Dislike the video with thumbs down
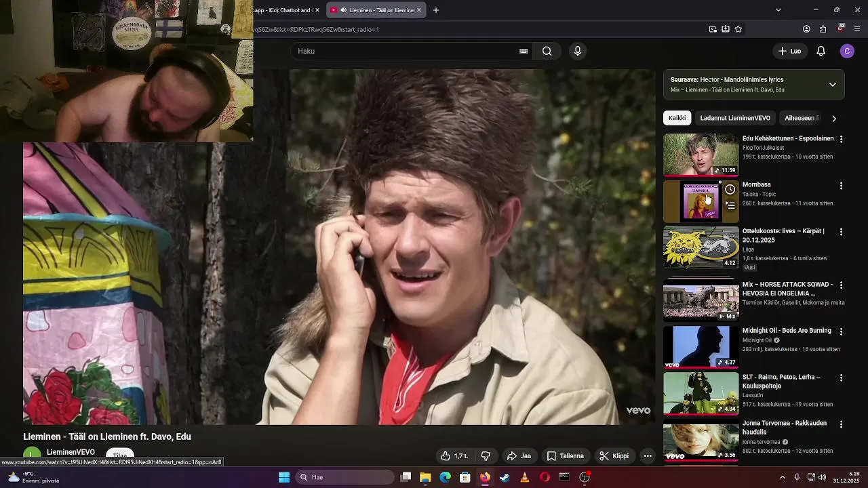The width and height of the screenshot is (868, 488). 486,456
